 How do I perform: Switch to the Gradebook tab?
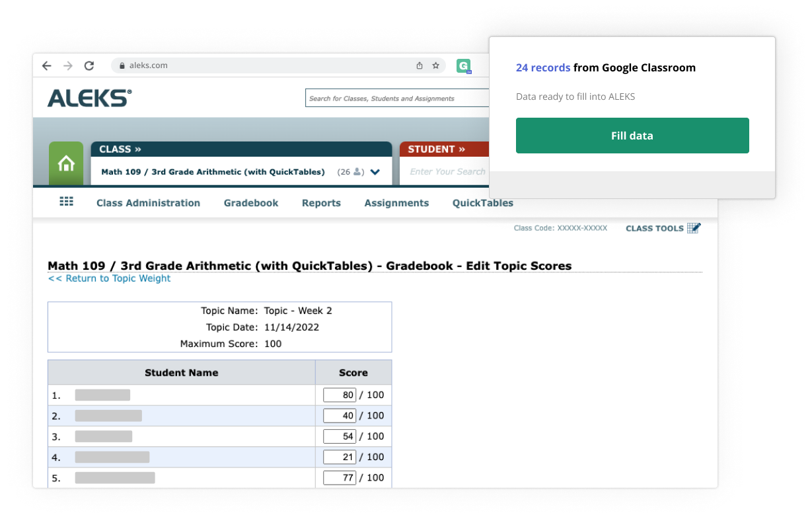click(250, 203)
